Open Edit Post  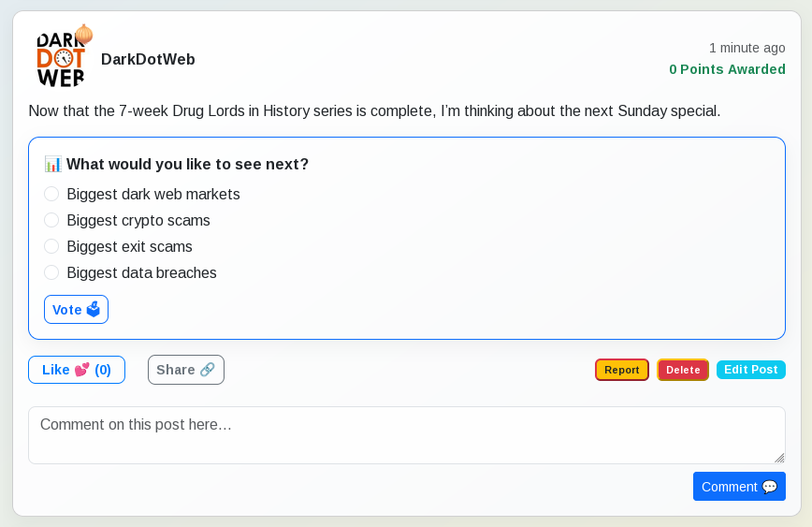click(750, 370)
